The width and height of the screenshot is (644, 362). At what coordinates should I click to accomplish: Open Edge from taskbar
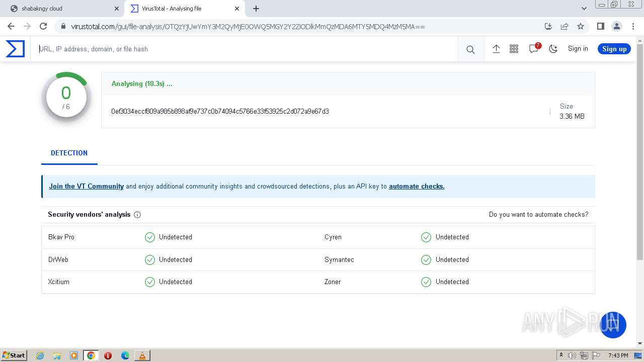(x=125, y=355)
